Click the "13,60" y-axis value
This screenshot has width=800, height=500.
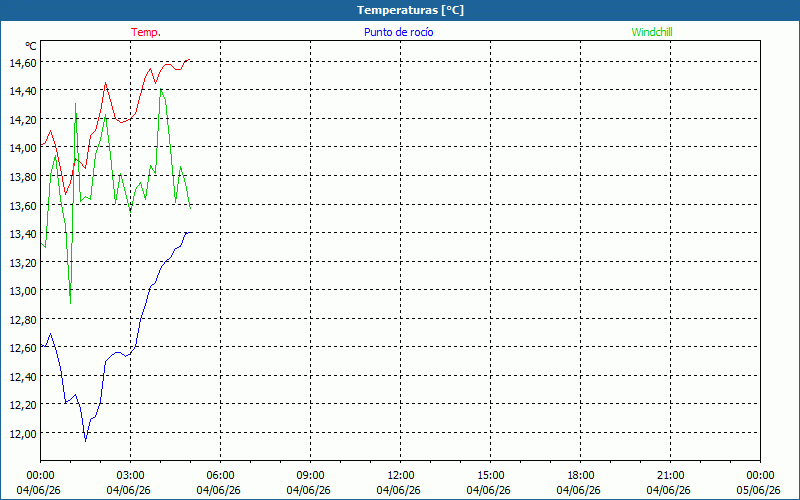[23, 205]
